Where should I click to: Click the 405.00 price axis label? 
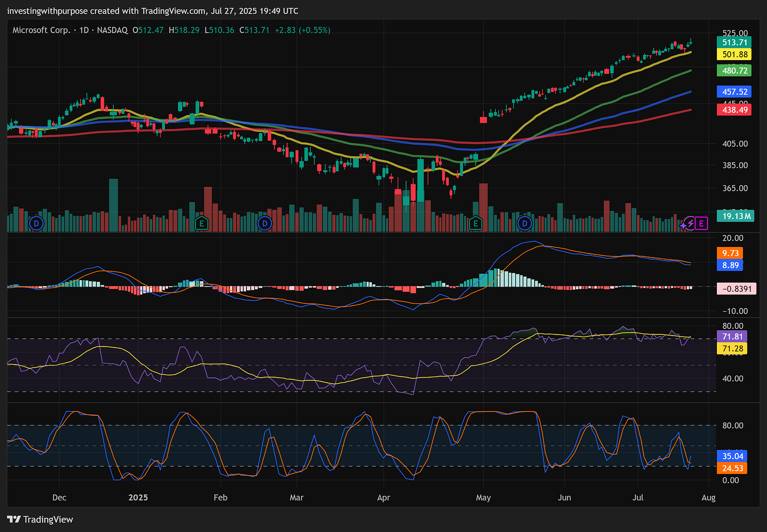(735, 143)
